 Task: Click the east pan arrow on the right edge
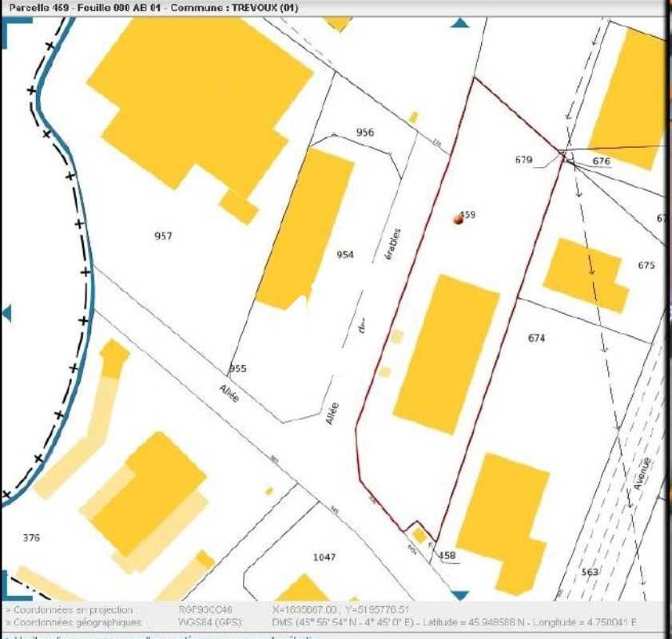666,311
